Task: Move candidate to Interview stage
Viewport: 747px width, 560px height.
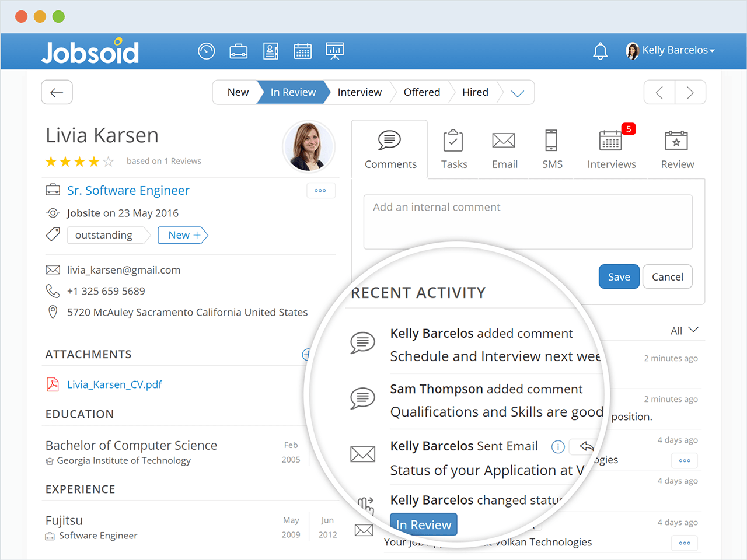Action: (359, 92)
